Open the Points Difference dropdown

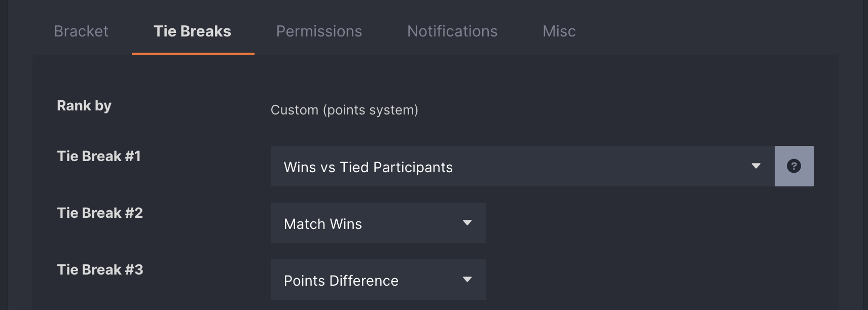(378, 280)
